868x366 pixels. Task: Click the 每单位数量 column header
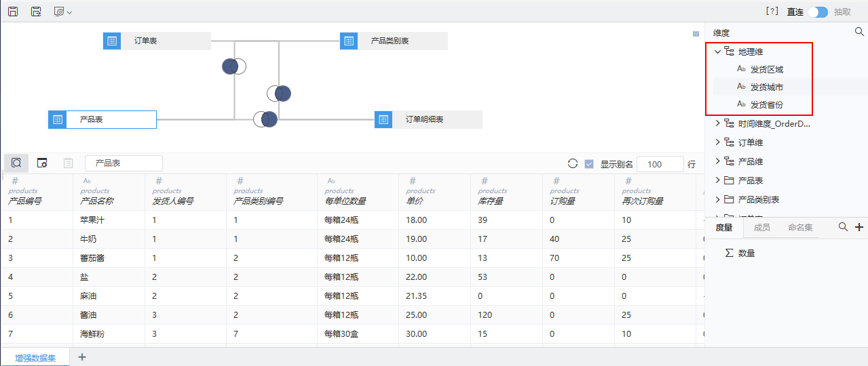(345, 201)
